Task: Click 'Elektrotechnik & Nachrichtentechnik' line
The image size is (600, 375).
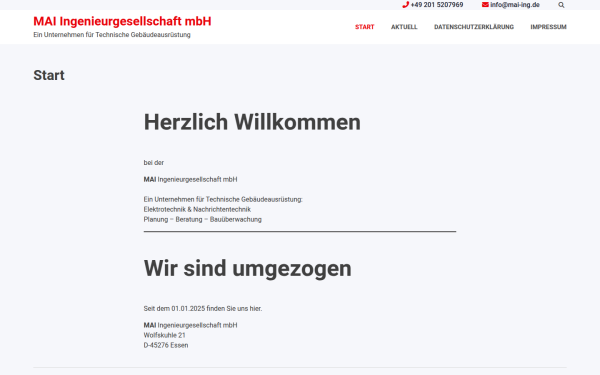Action: (x=197, y=209)
